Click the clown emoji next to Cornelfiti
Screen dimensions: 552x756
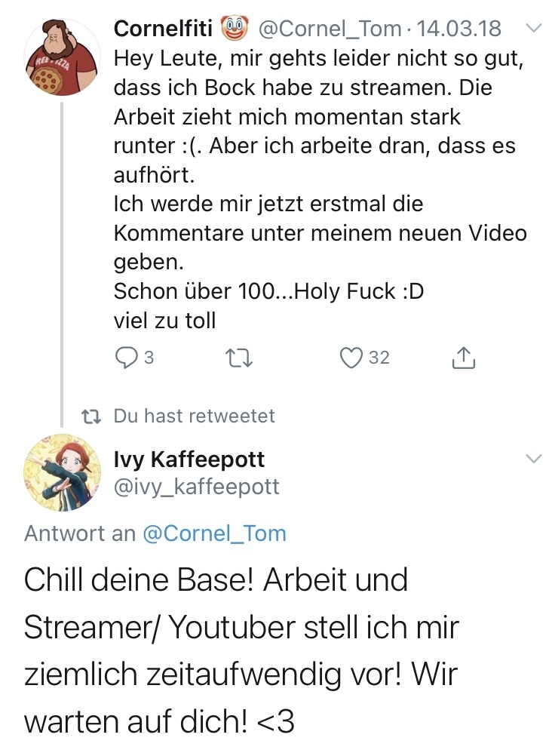[x=235, y=29]
